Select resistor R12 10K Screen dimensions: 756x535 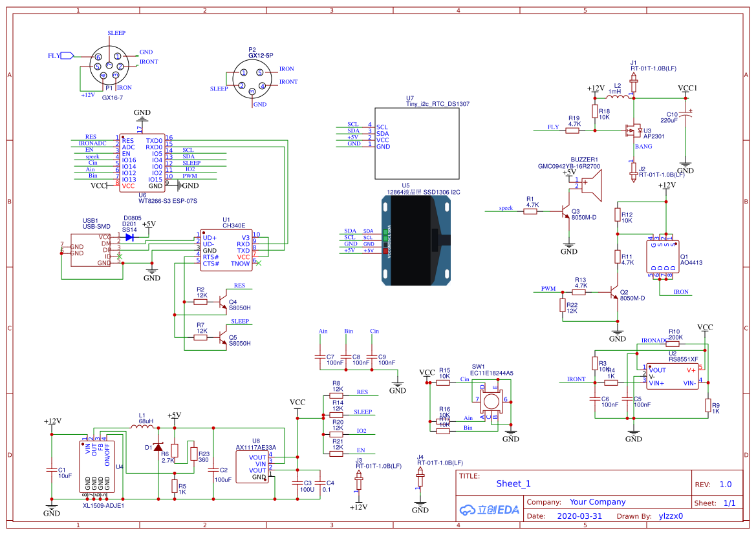coord(617,215)
